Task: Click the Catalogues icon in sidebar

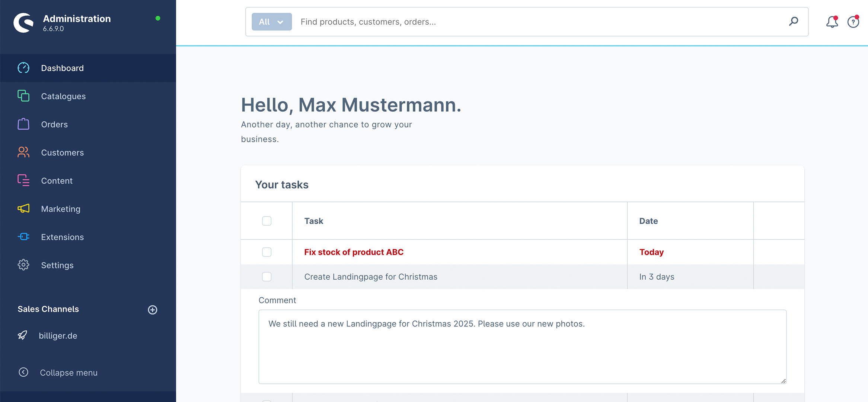Action: point(23,96)
